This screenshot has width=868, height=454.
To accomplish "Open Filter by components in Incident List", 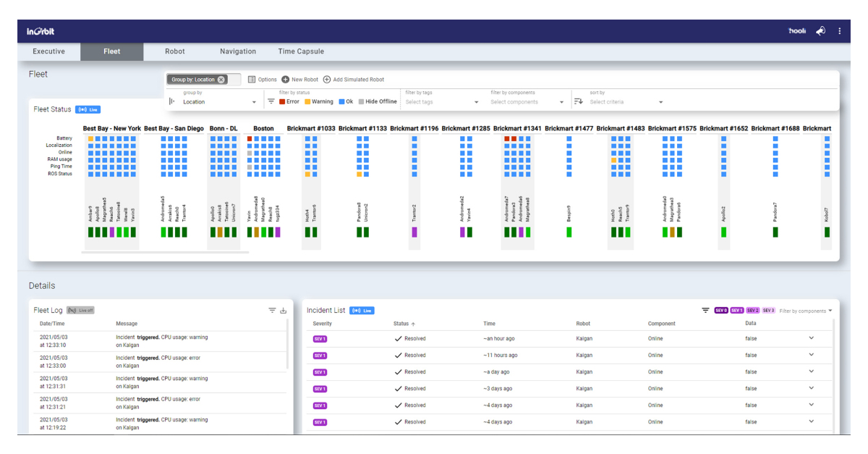I will [806, 311].
